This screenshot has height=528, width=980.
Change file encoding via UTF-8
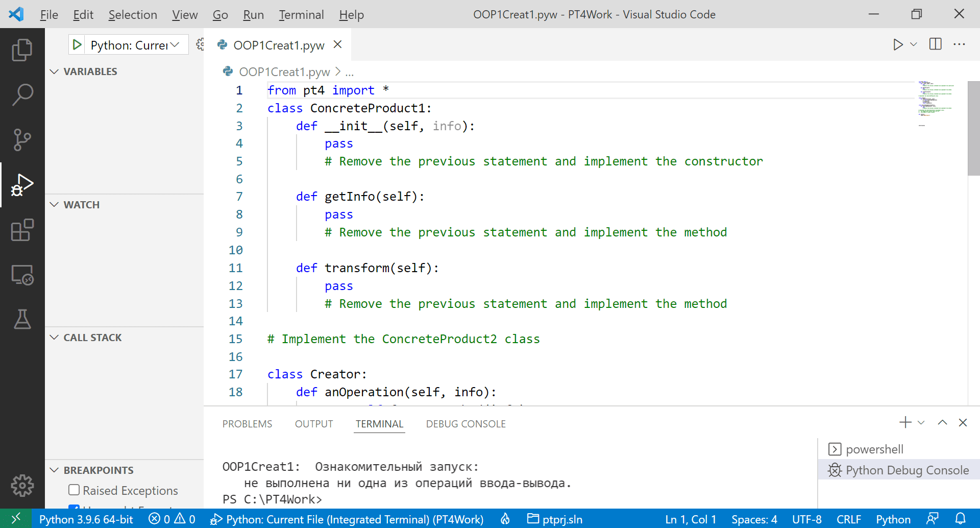[x=806, y=519]
